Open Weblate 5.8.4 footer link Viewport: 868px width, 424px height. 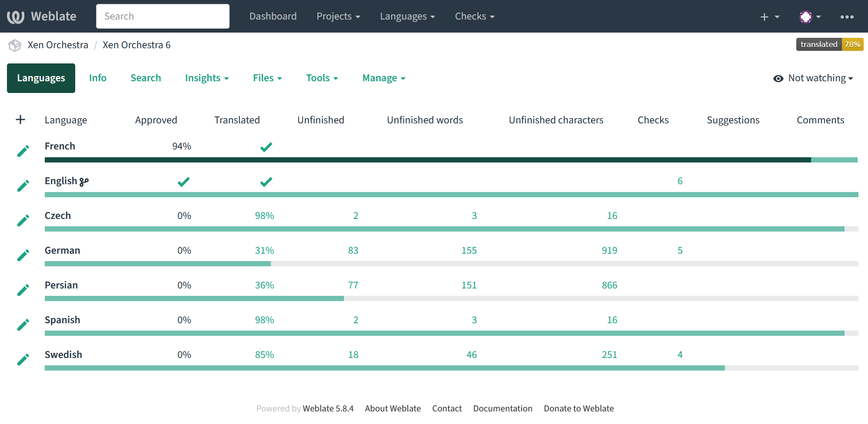pyautogui.click(x=328, y=409)
